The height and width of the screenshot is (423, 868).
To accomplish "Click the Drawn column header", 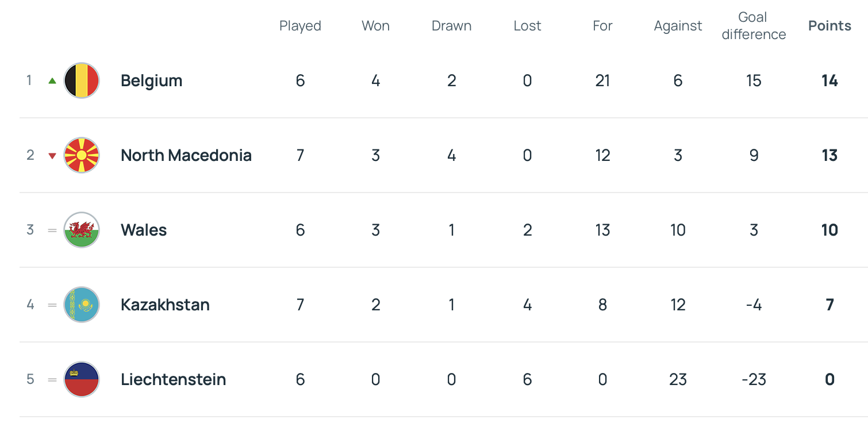I will click(451, 26).
